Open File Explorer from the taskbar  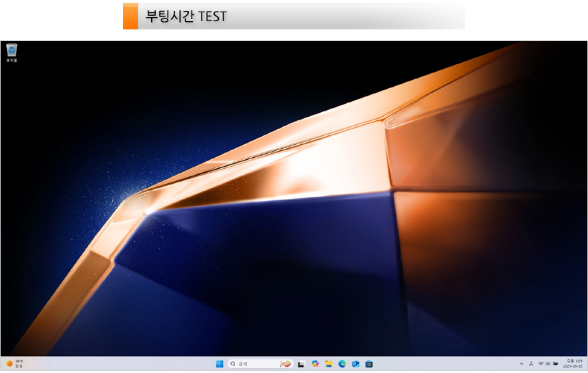tap(328, 363)
